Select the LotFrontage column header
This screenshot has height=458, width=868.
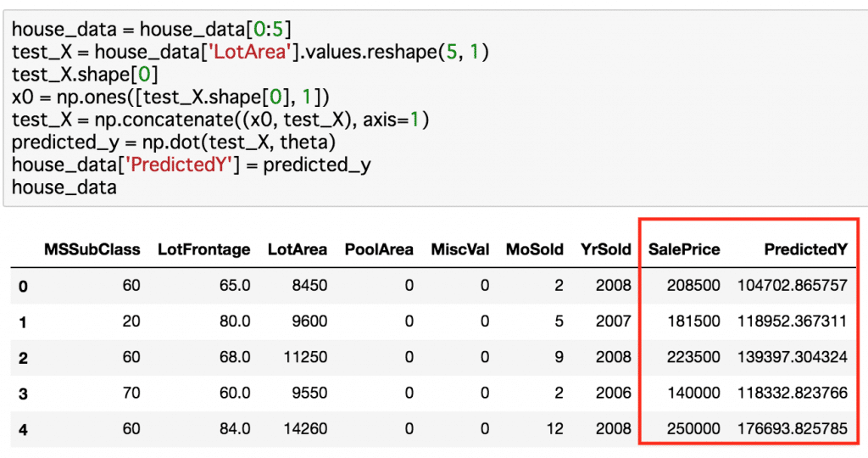(203, 249)
